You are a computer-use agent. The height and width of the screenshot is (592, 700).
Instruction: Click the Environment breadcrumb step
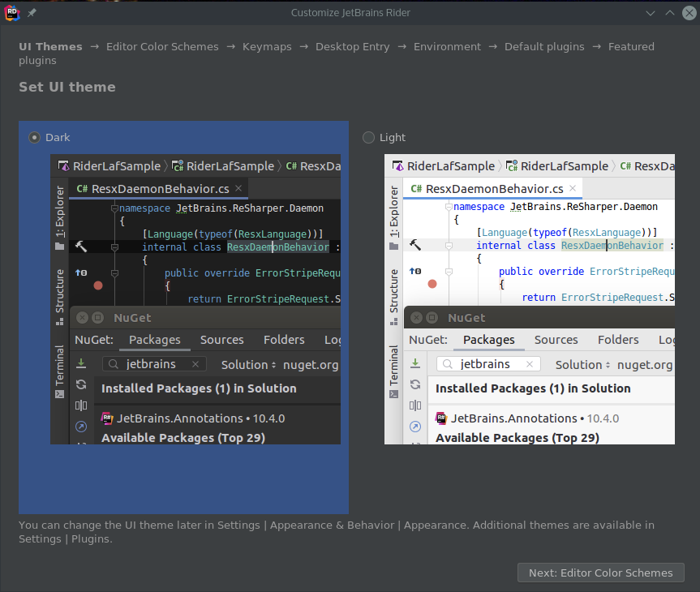(447, 46)
